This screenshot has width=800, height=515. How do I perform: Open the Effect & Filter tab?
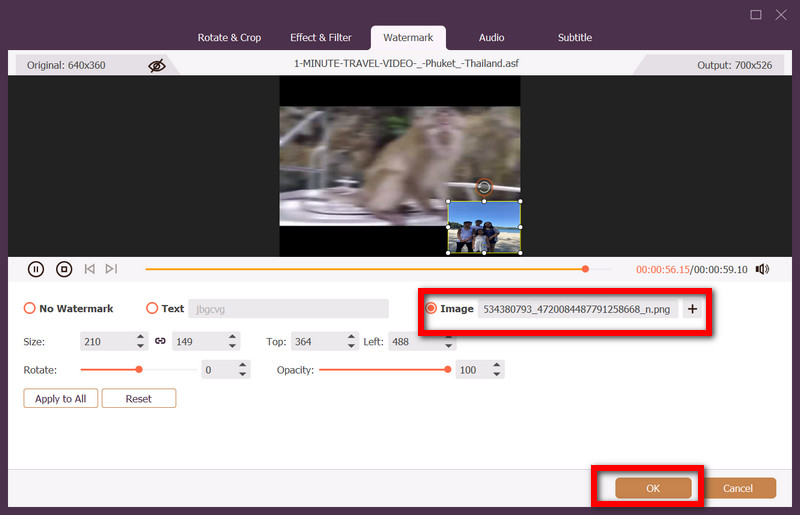321,38
